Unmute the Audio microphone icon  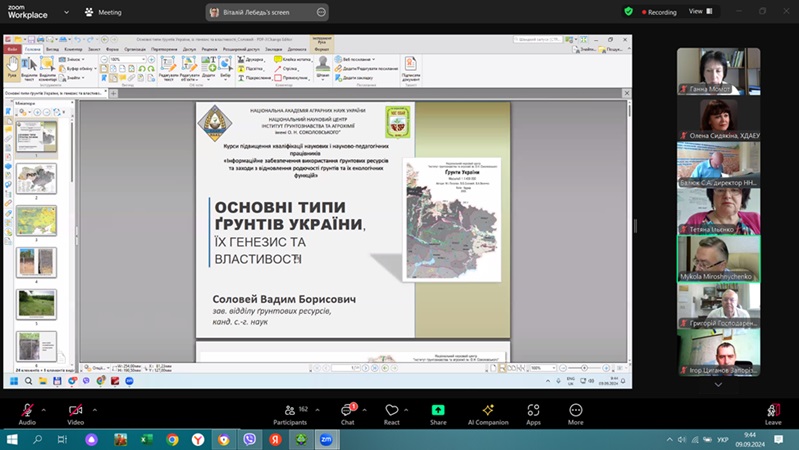click(x=27, y=410)
